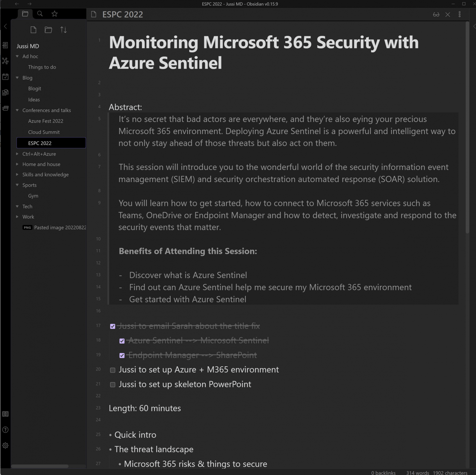Click the Jussi MD vault name
The image size is (476, 475).
tap(28, 46)
